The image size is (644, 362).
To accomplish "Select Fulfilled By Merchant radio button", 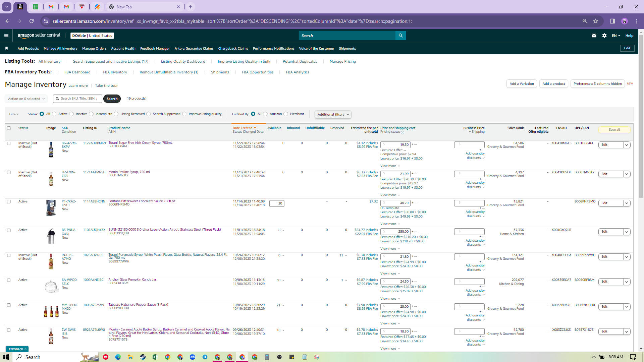I will [286, 114].
